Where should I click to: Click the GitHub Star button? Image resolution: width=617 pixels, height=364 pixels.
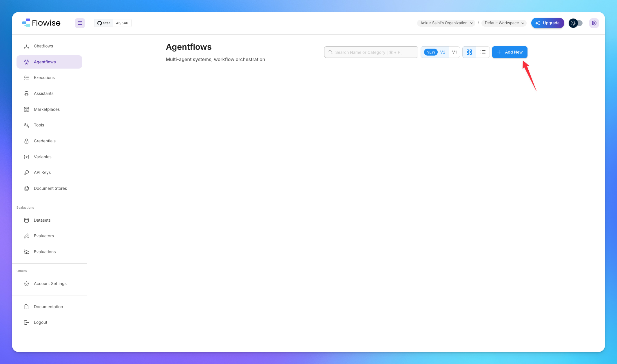104,23
